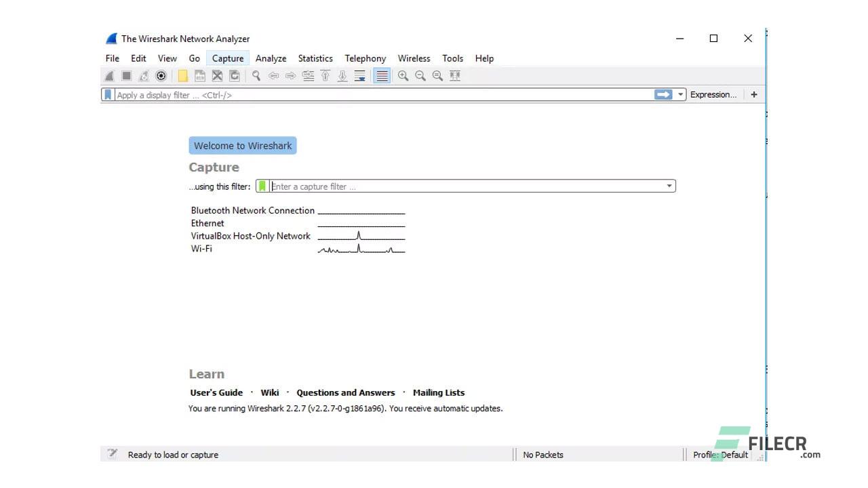Click the Save capture file icon

coord(200,76)
